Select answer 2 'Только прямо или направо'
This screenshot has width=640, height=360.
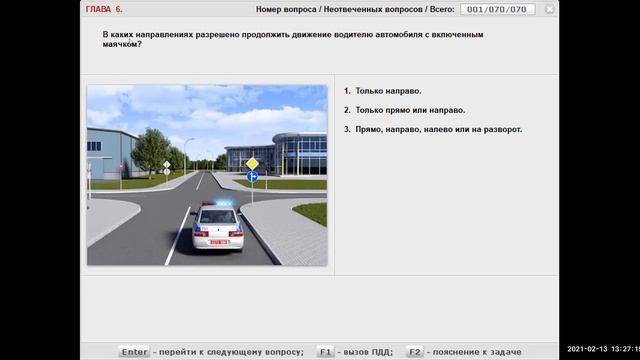pos(404,110)
